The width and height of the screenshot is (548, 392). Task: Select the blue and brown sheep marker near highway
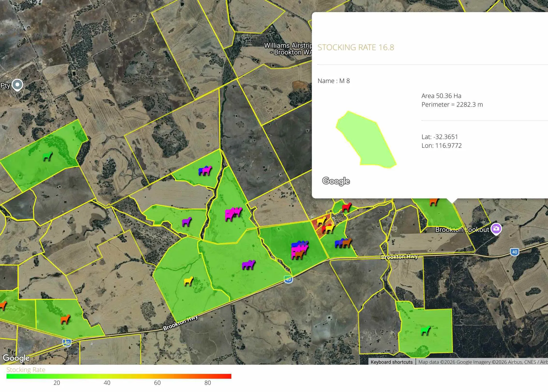pos(343,243)
